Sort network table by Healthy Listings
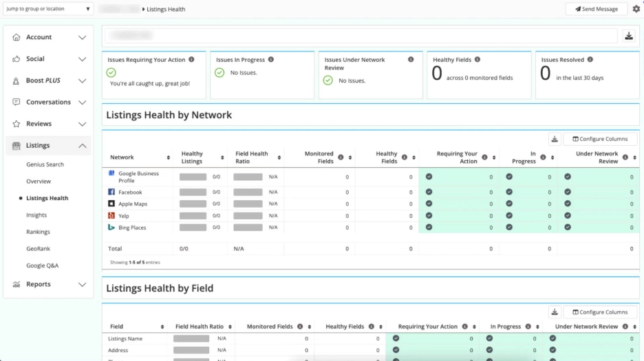 pos(222,157)
